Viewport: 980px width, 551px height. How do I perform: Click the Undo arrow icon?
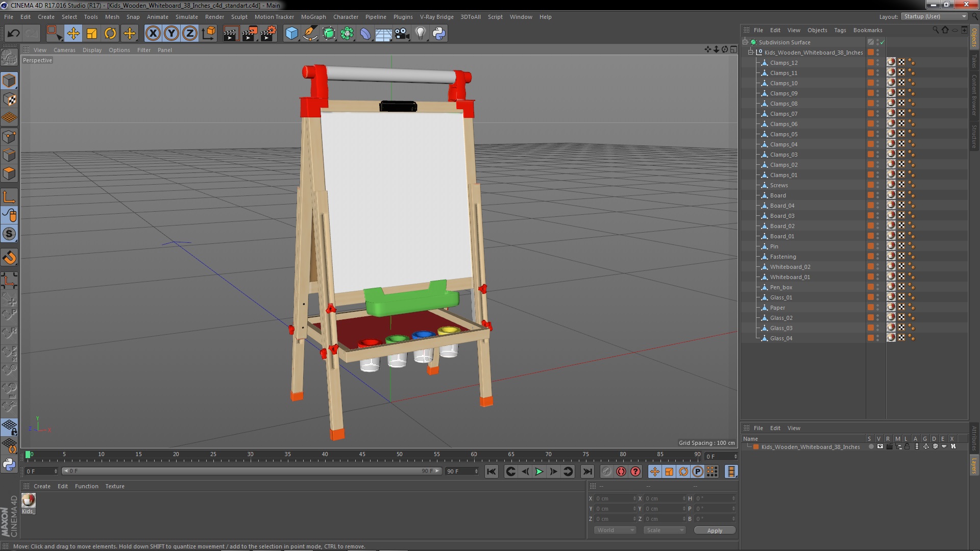[13, 34]
